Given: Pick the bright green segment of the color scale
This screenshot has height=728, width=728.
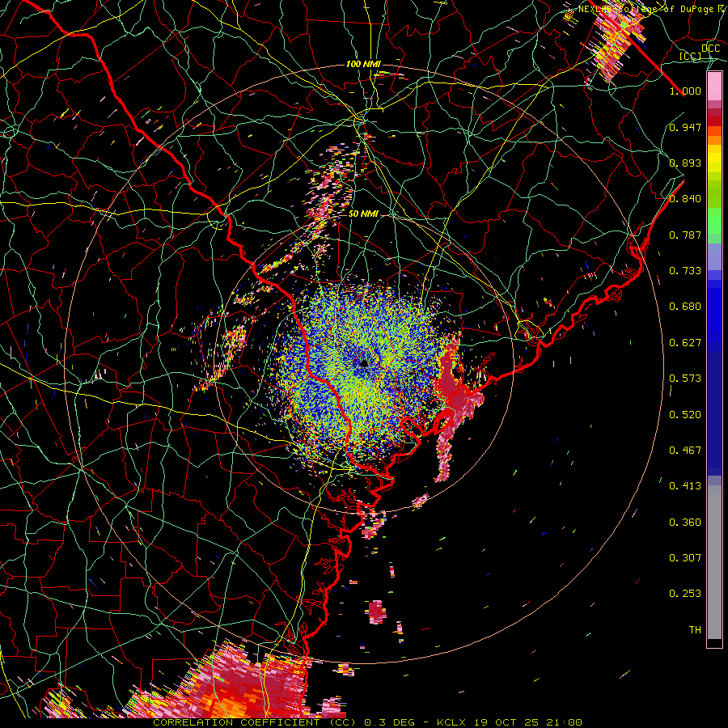Looking at the screenshot, I should tap(714, 221).
